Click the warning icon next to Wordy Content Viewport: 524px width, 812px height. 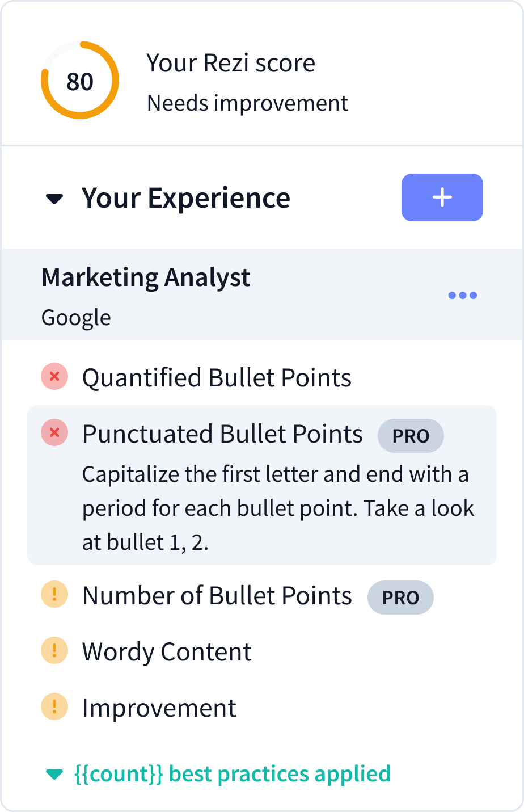[54, 650]
